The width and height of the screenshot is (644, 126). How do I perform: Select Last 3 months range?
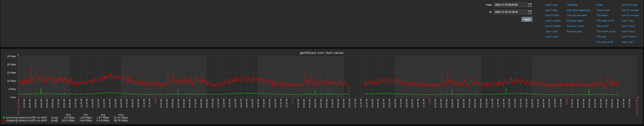pos(553,21)
